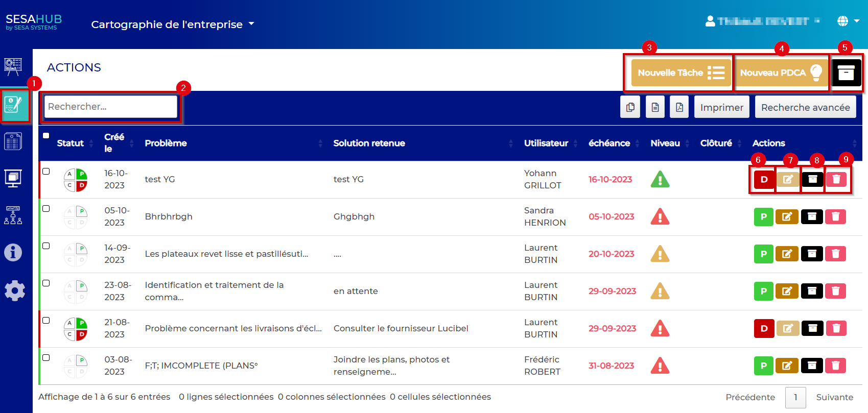Go to the 'Suivante' page link
Viewport: 868px width, 413px height.
click(x=834, y=397)
